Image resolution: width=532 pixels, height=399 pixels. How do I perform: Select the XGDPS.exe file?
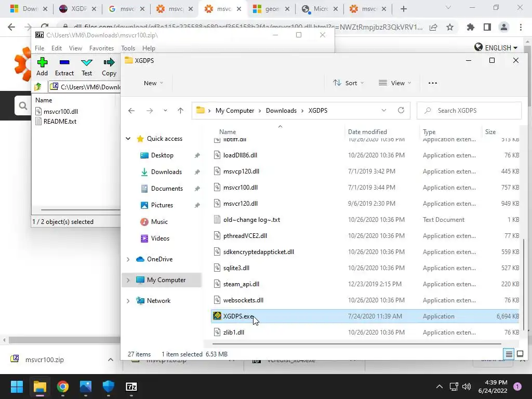[x=365, y=316]
